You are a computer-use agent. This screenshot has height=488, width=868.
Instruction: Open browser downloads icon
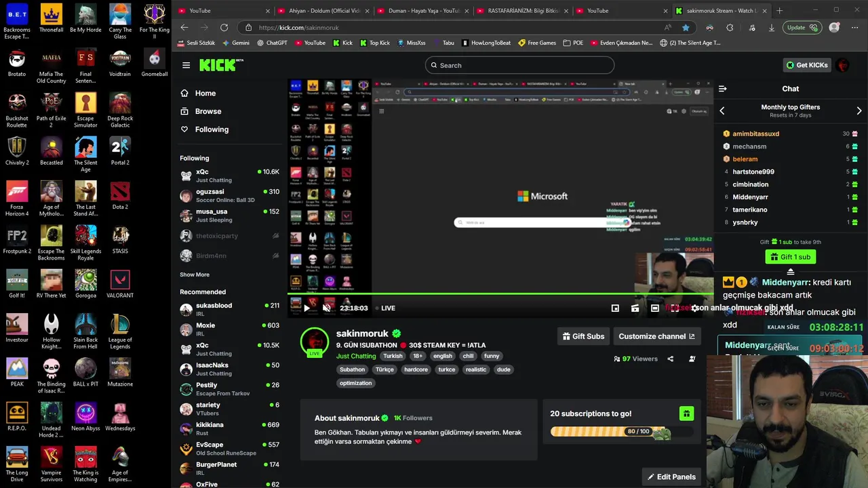tap(771, 27)
